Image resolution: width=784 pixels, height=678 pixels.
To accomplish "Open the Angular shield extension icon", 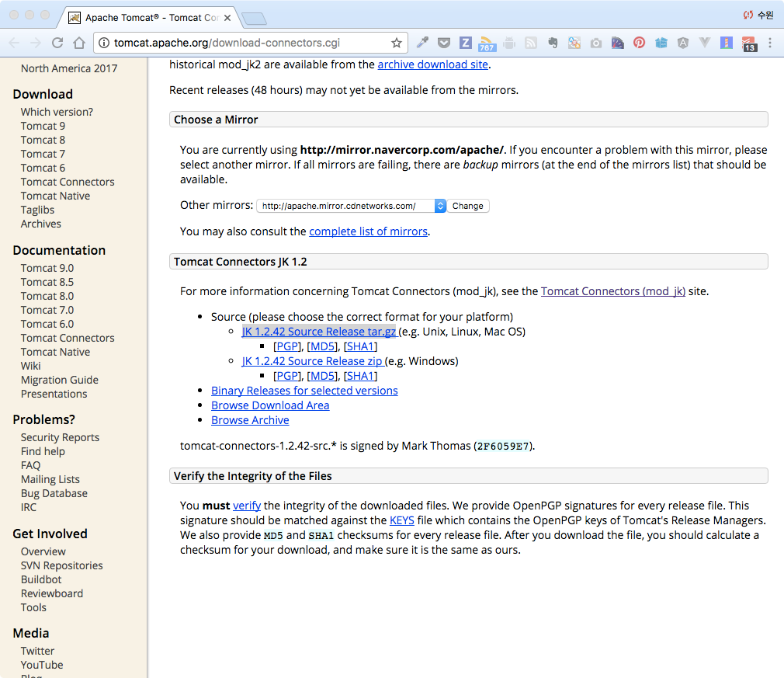I will (683, 43).
